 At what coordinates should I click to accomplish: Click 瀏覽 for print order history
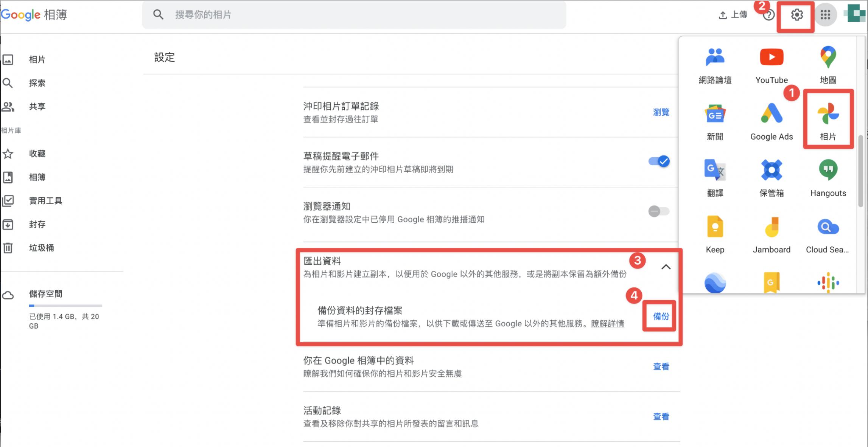pyautogui.click(x=661, y=112)
